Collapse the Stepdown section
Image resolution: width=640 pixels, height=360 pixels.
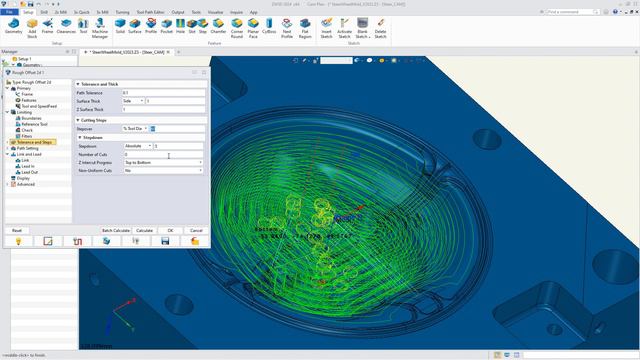point(80,138)
